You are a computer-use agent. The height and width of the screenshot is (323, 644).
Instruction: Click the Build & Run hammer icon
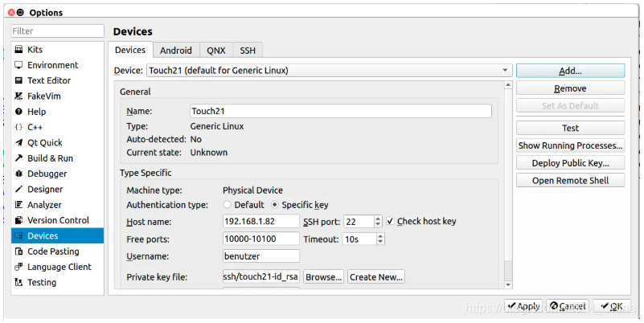[18, 158]
